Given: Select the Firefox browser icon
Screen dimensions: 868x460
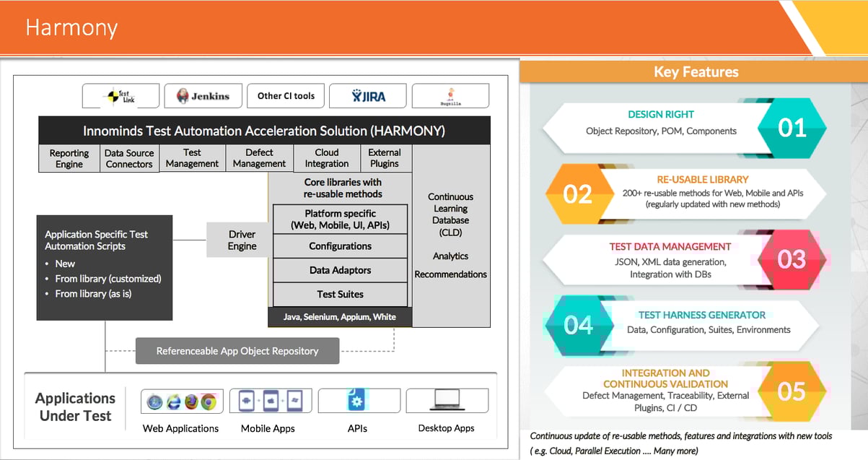Looking at the screenshot, I should tap(191, 400).
